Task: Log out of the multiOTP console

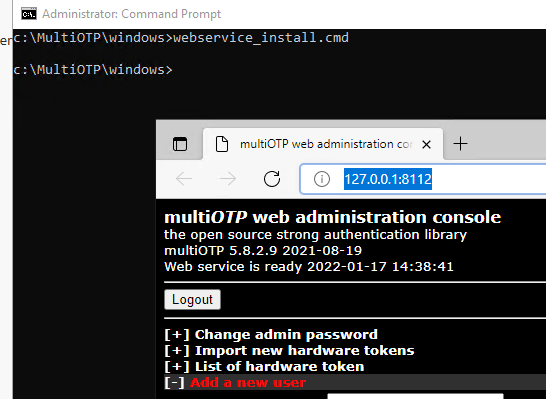Action: coord(192,299)
